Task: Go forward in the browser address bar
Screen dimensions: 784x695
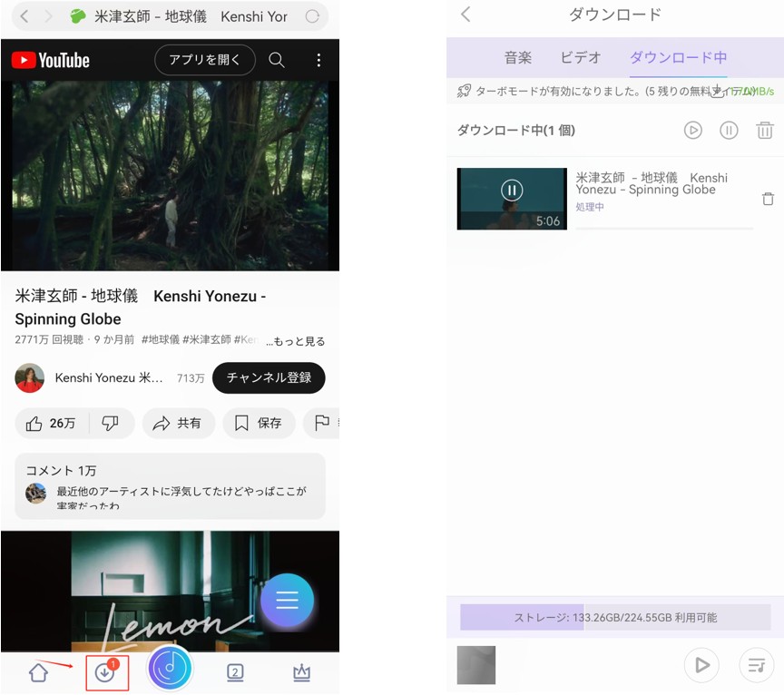Action: tap(48, 16)
